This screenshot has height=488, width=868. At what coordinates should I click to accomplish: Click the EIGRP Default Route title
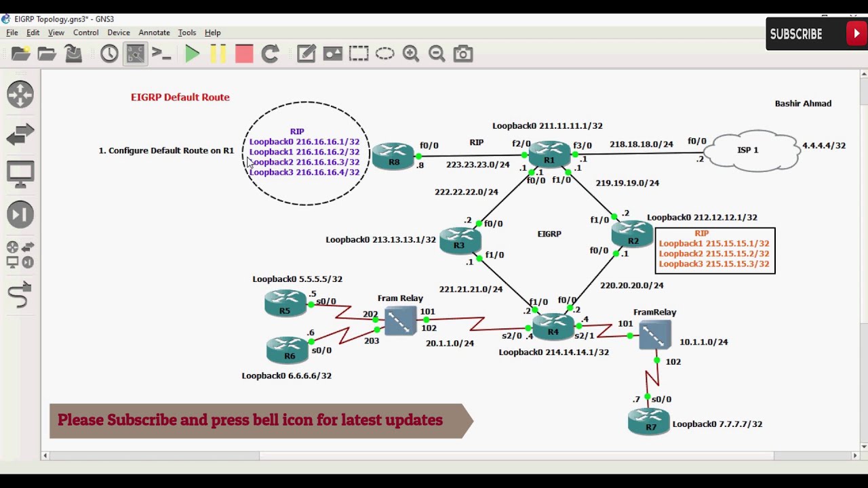(180, 97)
